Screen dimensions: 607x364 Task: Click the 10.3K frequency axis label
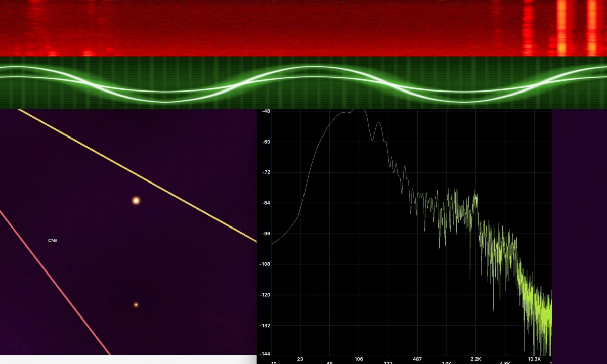tap(535, 359)
